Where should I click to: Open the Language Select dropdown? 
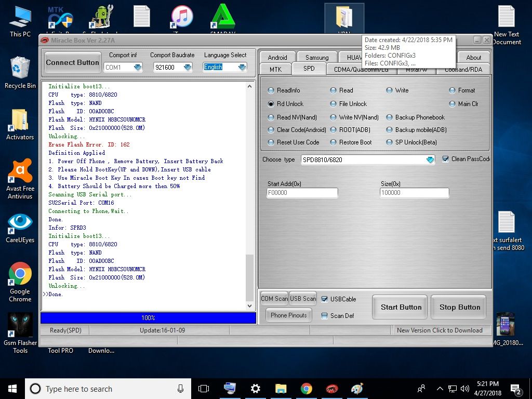point(242,67)
